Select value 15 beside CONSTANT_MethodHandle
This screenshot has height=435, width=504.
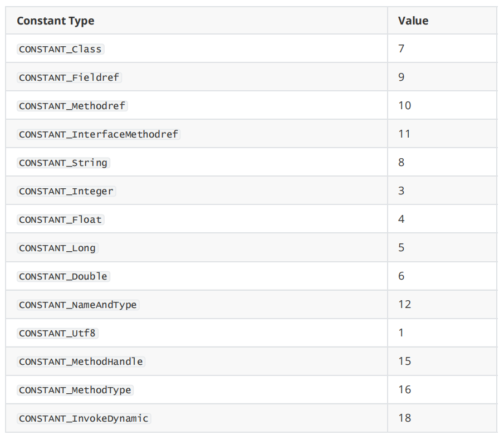pyautogui.click(x=405, y=361)
